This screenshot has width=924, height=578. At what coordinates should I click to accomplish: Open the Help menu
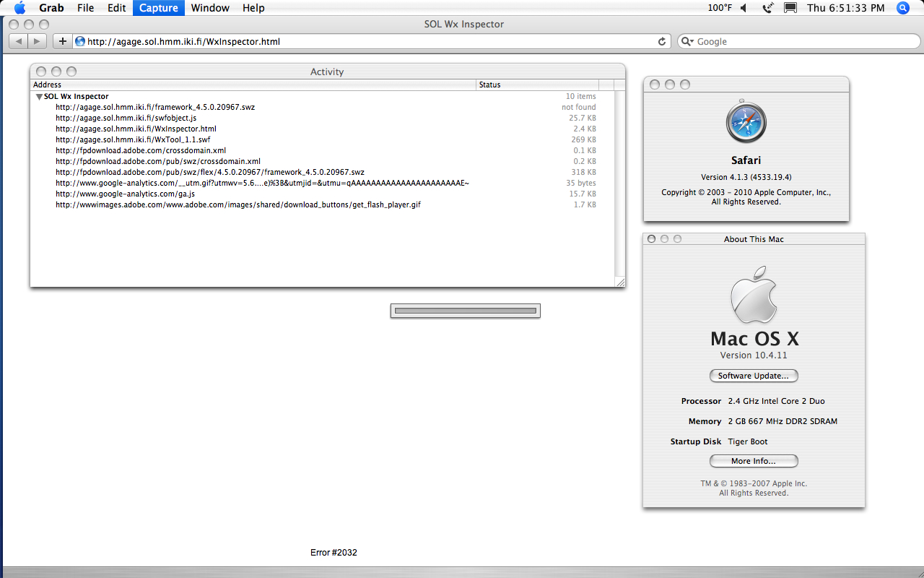pos(253,8)
